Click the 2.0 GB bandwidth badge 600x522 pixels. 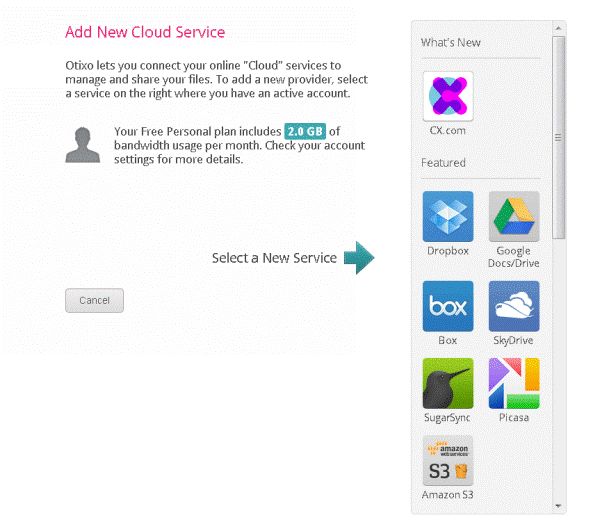(x=305, y=131)
